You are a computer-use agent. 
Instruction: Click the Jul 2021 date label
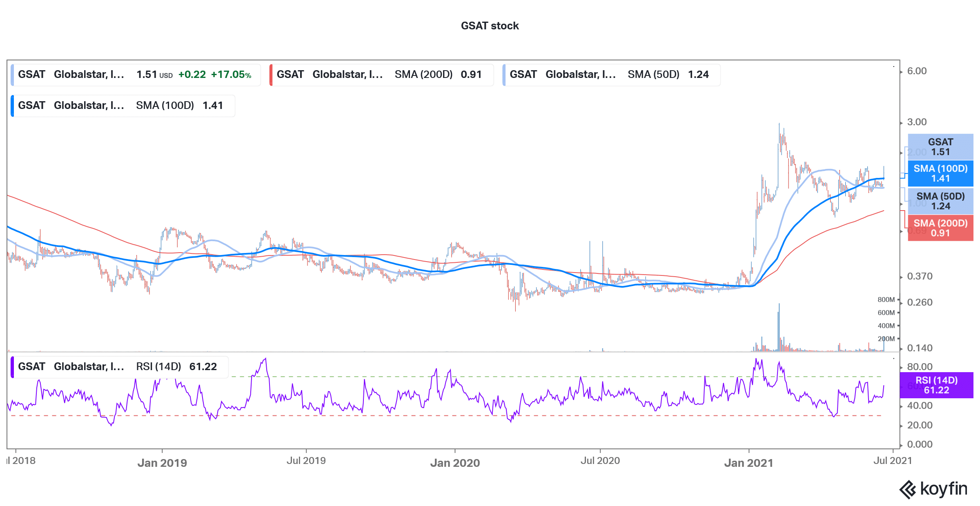893,461
